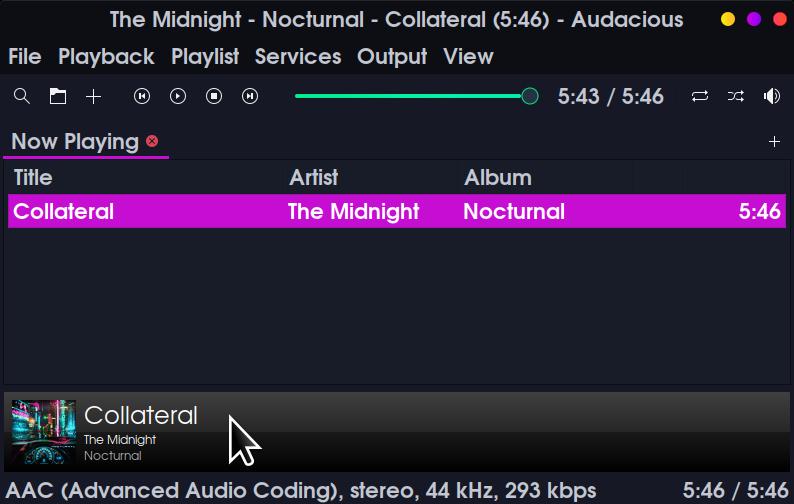Image resolution: width=794 pixels, height=504 pixels.
Task: Open the Output menu
Action: pyautogui.click(x=392, y=57)
